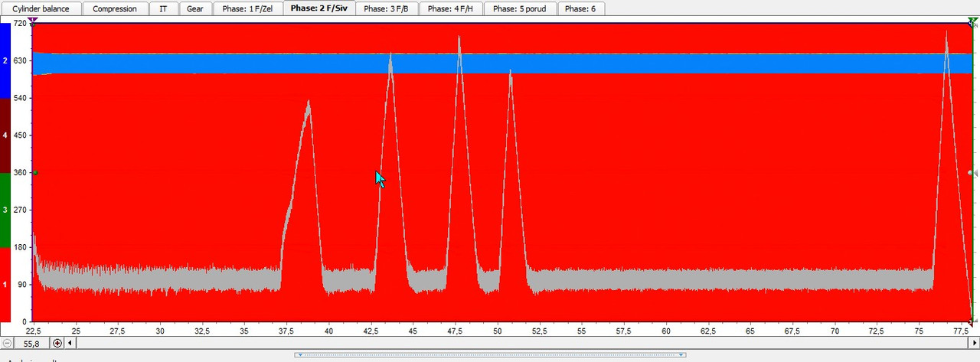Click the scrollbar left arrow

(x=71, y=343)
